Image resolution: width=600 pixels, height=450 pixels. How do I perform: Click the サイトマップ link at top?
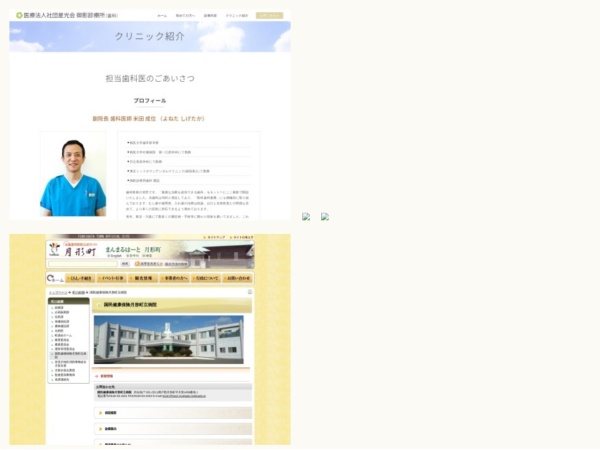click(x=215, y=237)
